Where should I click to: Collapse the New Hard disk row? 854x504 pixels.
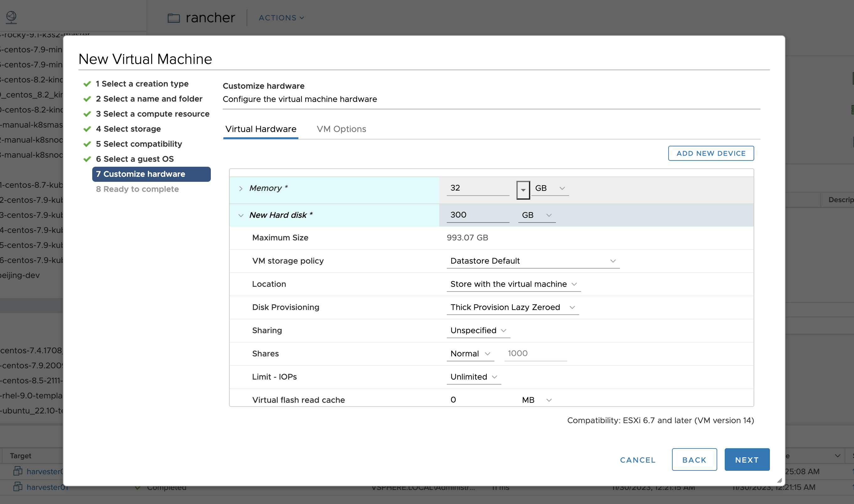241,215
